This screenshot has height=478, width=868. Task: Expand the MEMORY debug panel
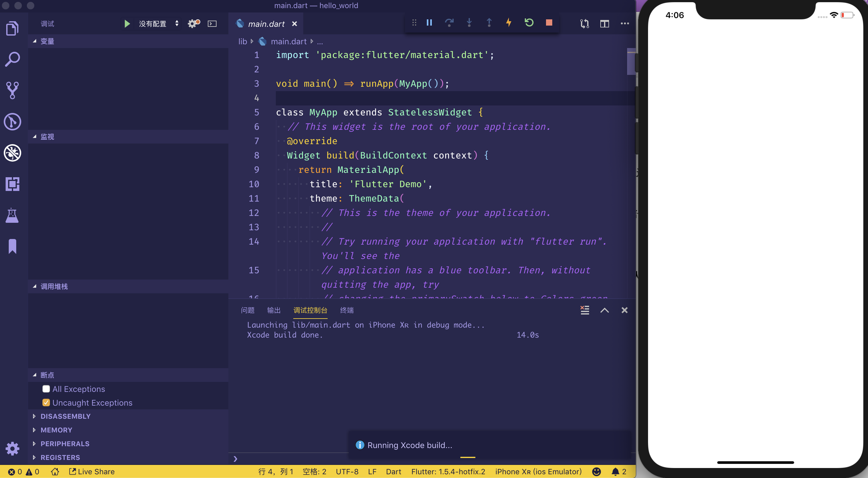click(x=34, y=430)
